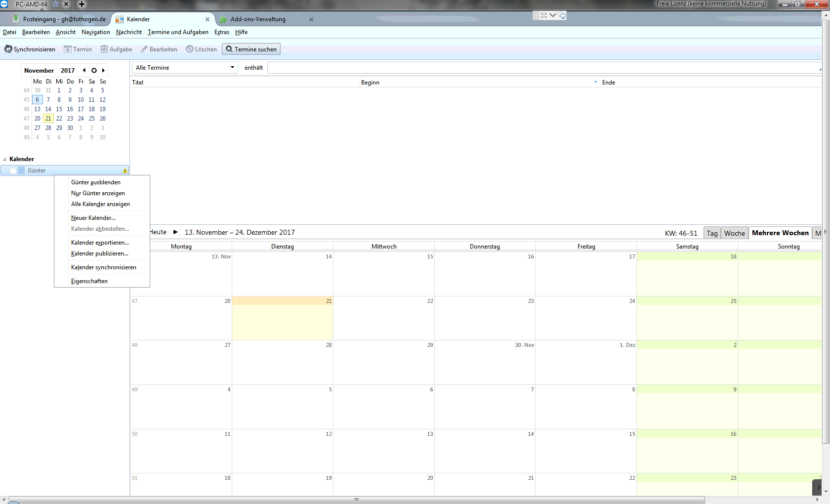Go to next month in mini calendar
The width and height of the screenshot is (830, 504).
(103, 70)
